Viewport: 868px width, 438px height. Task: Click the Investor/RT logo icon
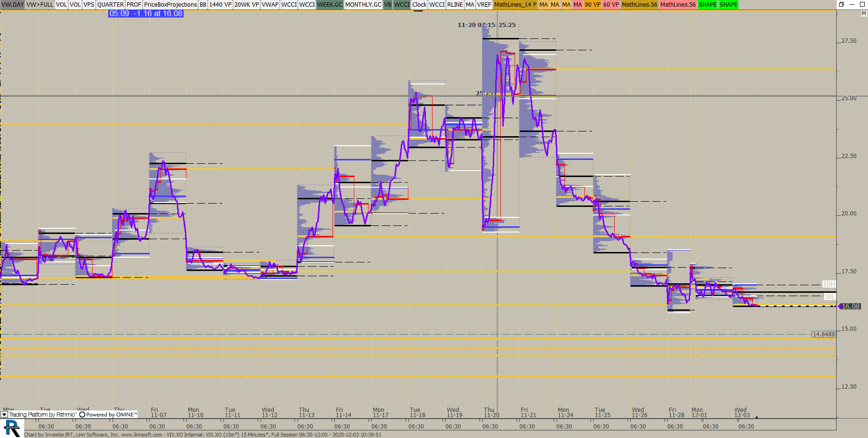point(11,429)
